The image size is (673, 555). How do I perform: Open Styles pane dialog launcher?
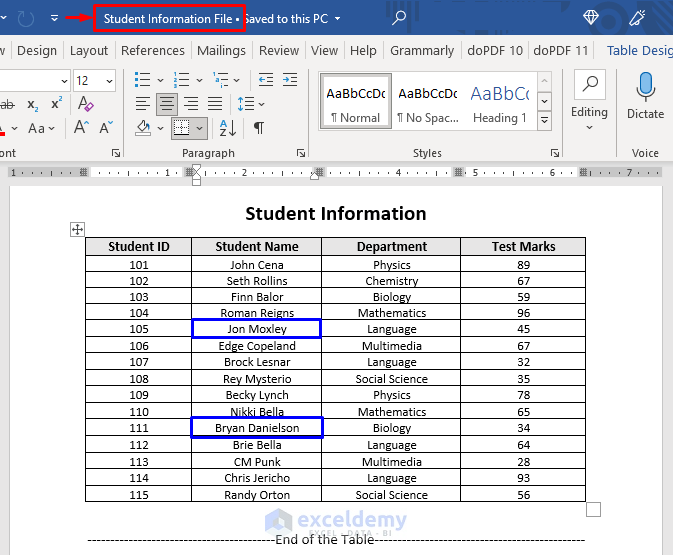coord(555,153)
